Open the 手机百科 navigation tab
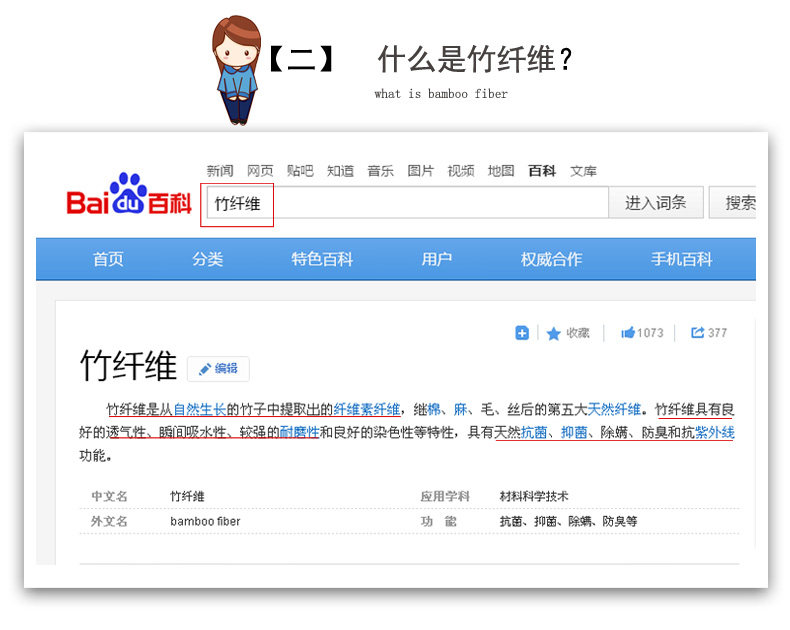Image resolution: width=790 pixels, height=630 pixels. click(x=682, y=259)
